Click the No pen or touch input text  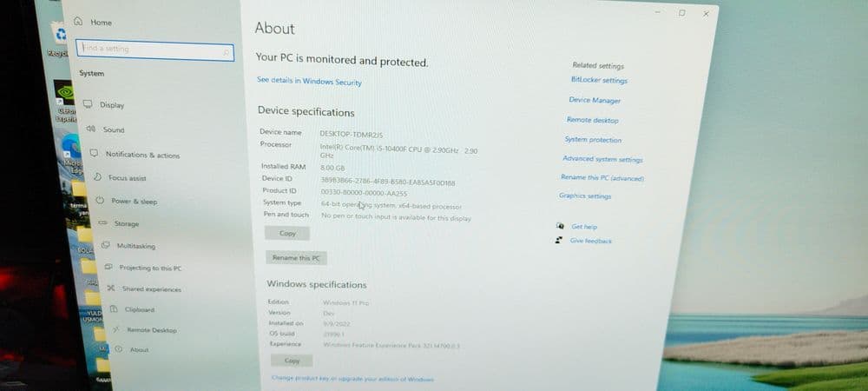397,217
